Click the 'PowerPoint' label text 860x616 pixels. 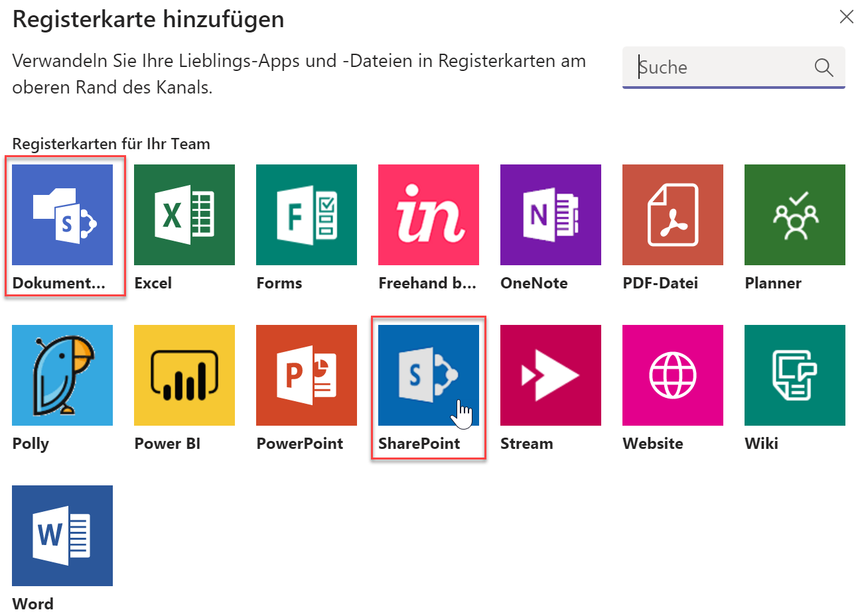coord(300,444)
